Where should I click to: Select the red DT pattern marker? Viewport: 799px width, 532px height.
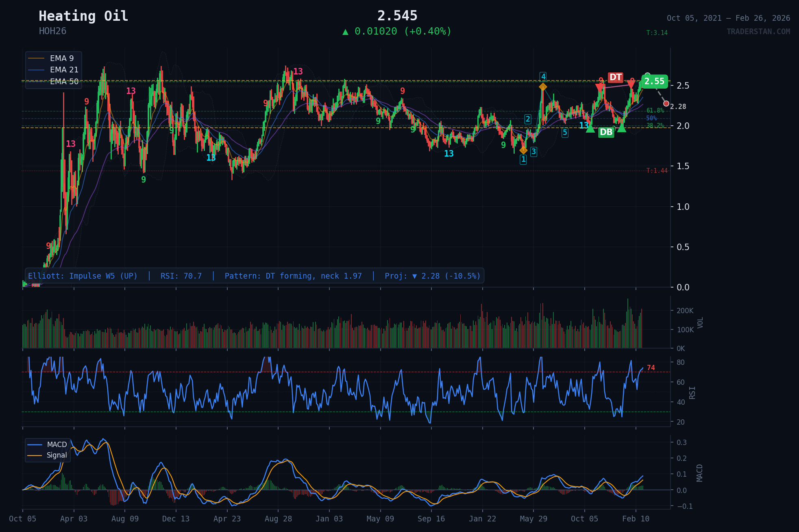[615, 76]
